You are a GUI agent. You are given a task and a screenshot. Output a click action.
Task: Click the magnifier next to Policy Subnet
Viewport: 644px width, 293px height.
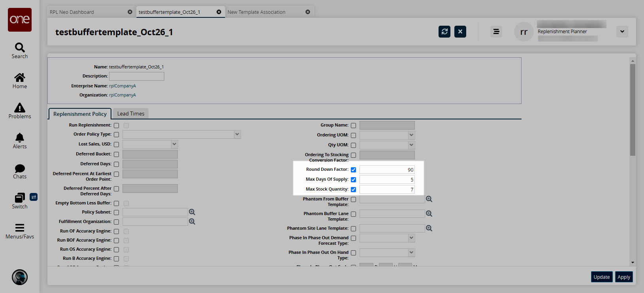[x=192, y=212]
